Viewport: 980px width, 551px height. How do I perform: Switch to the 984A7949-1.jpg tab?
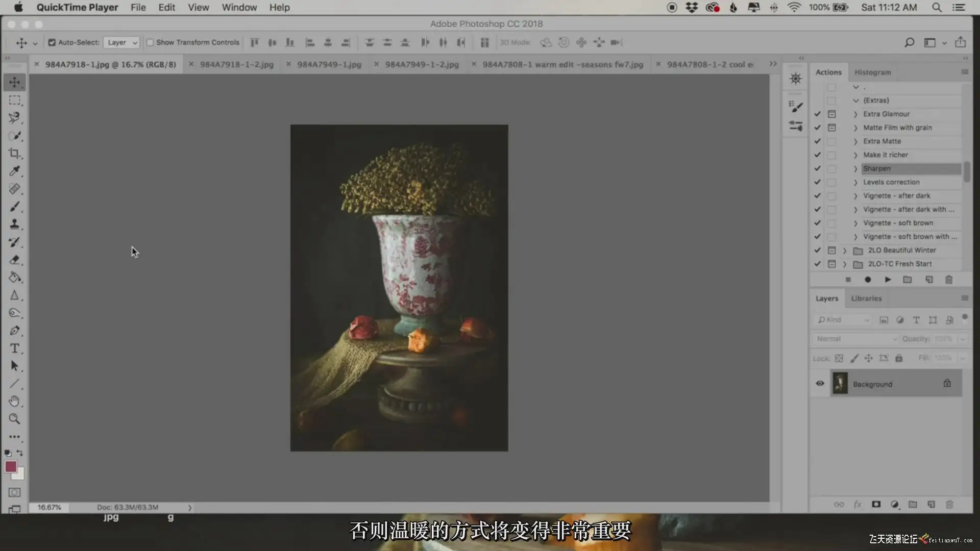[x=329, y=64]
